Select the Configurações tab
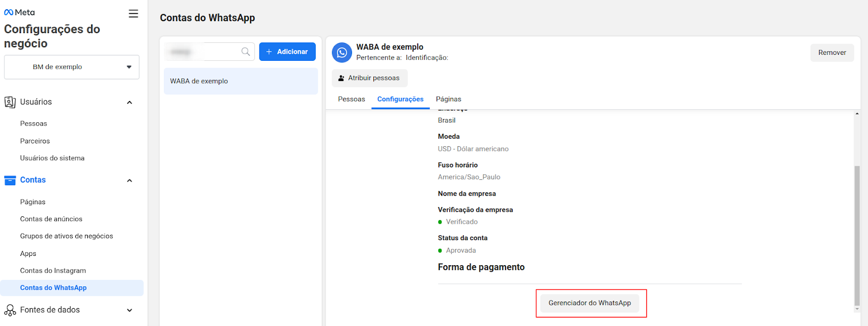 pos(400,99)
